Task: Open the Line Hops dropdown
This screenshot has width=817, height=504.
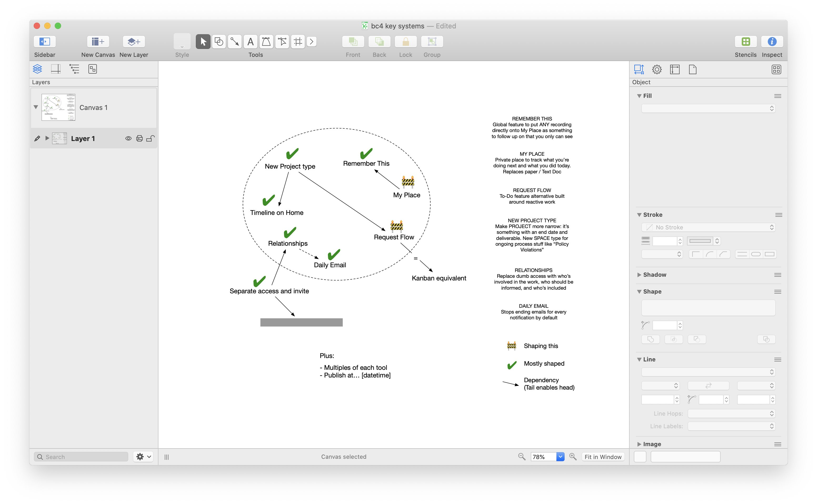Action: pos(732,414)
